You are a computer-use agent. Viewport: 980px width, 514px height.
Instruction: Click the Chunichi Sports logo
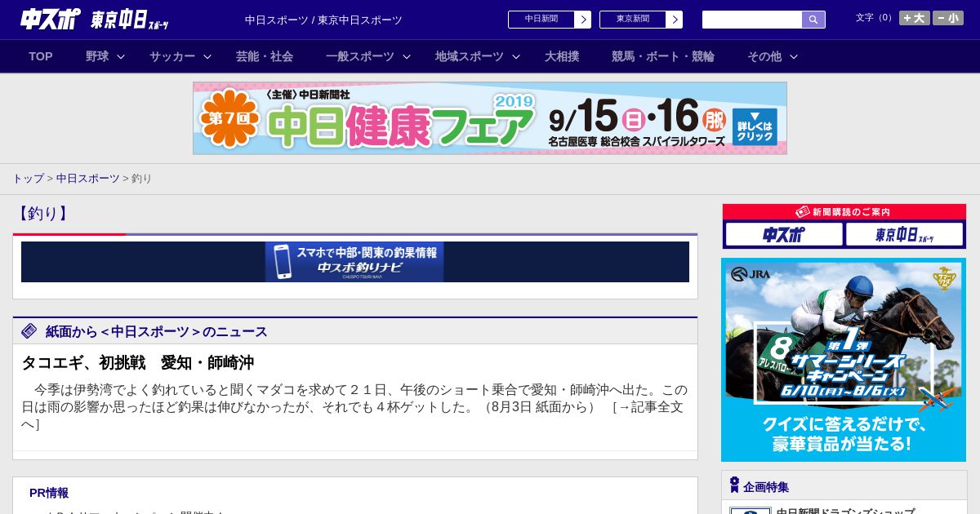pyautogui.click(x=51, y=20)
